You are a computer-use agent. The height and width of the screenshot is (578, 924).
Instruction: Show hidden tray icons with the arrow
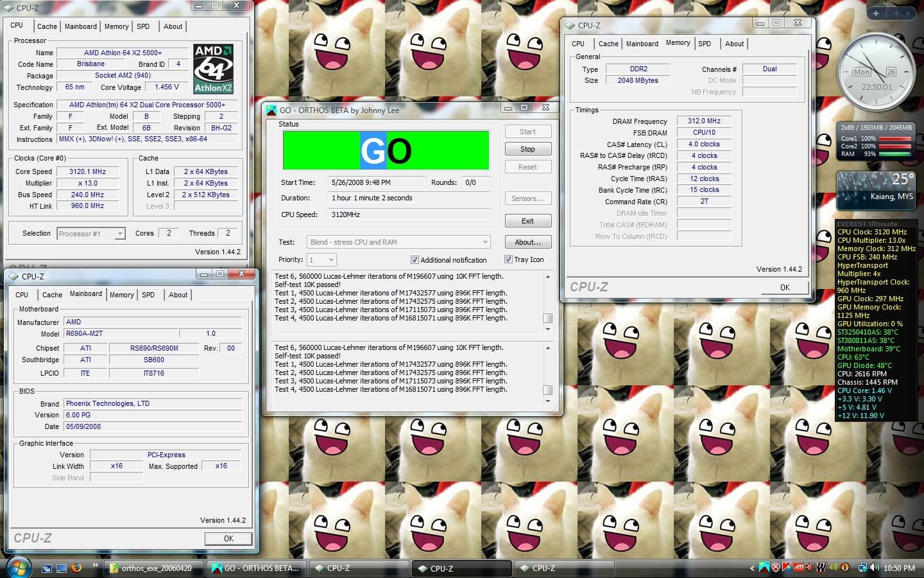(752, 568)
